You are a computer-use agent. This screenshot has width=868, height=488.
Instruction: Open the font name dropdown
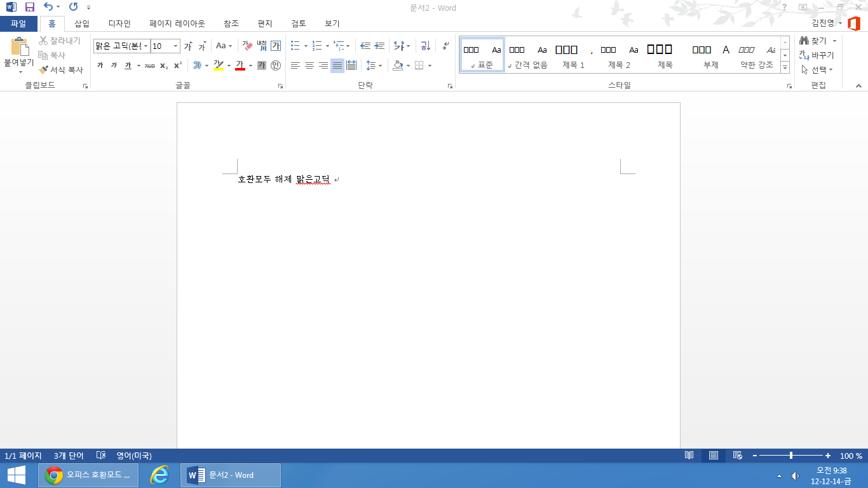(146, 46)
